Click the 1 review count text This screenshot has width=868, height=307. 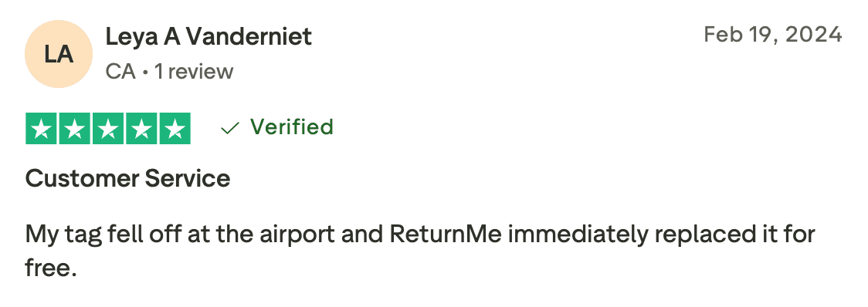click(x=194, y=72)
